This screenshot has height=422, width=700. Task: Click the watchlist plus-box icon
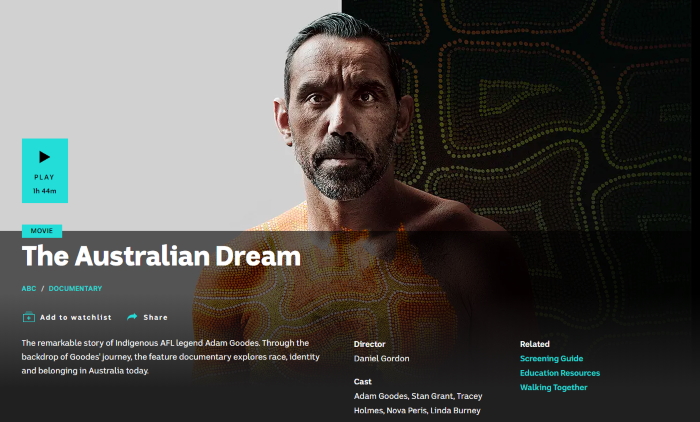(29, 317)
